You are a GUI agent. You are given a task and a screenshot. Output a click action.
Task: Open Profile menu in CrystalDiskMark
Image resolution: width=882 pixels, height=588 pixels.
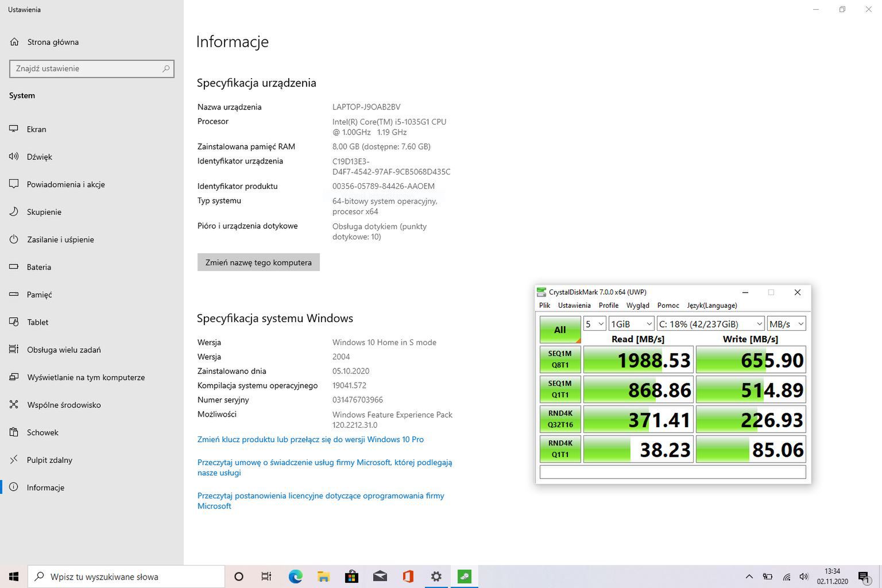tap(609, 305)
